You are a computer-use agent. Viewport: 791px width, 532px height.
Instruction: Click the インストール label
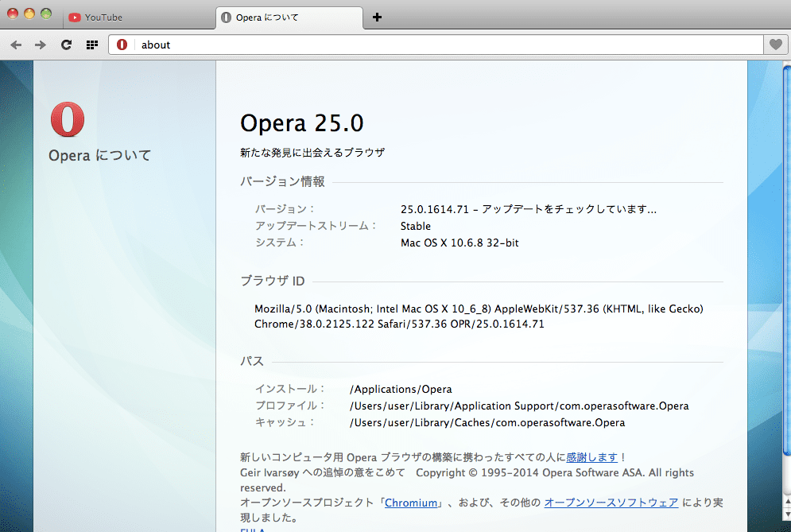click(x=290, y=389)
